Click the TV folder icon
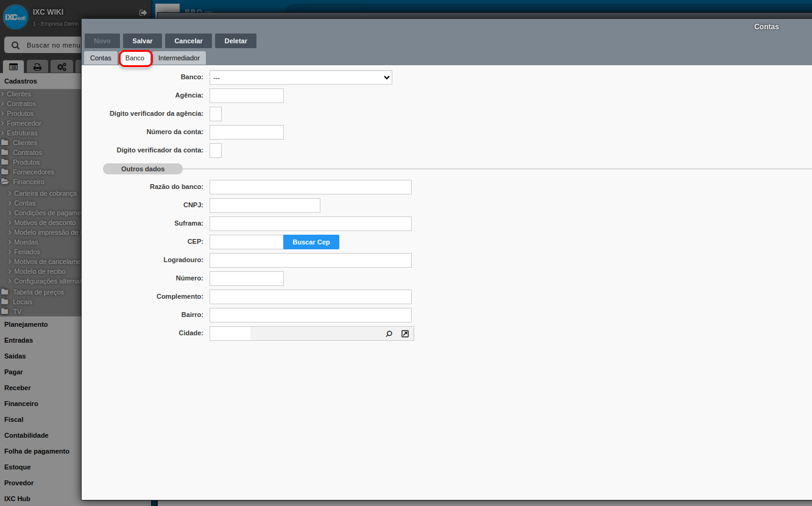Screen dimensions: 812x506 pyautogui.click(x=5, y=312)
